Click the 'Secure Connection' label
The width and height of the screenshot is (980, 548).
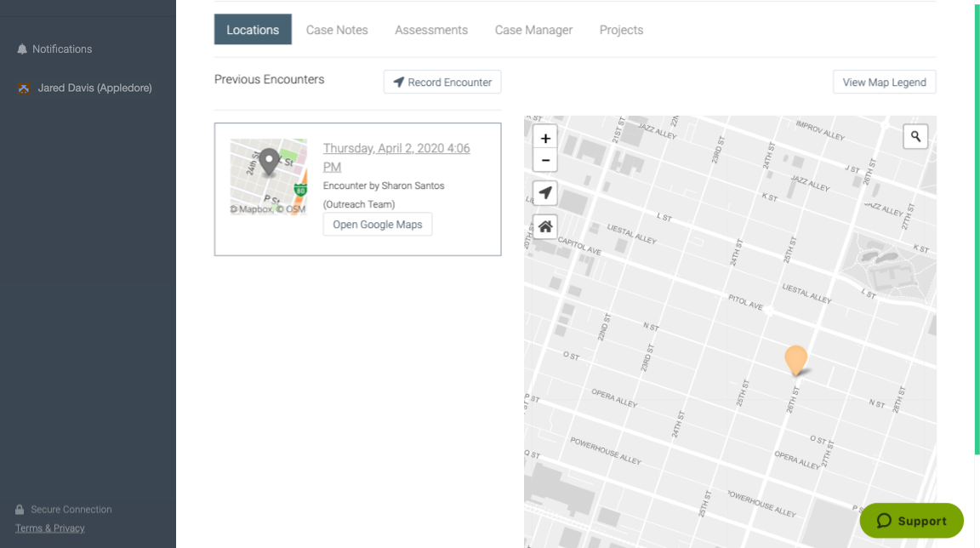[71, 509]
